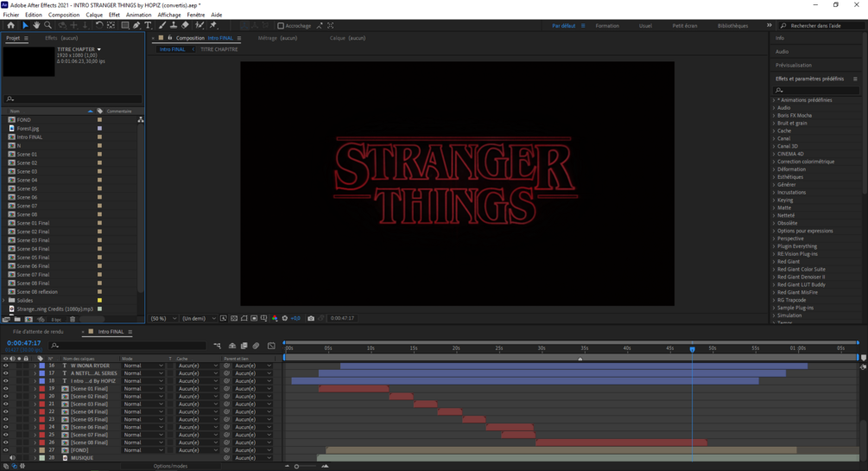Select the Clone Stamp tool

[x=174, y=25]
